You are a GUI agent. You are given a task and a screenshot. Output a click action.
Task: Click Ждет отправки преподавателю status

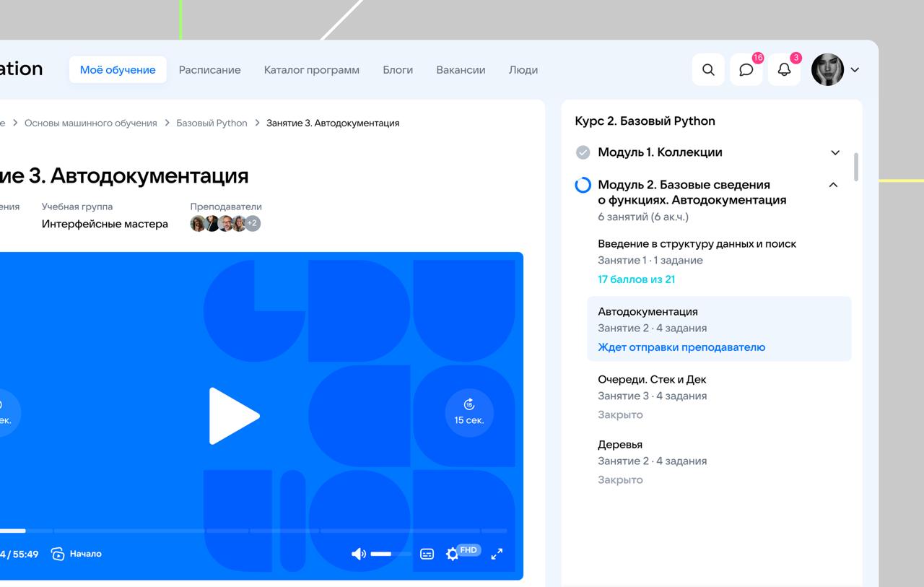(681, 347)
